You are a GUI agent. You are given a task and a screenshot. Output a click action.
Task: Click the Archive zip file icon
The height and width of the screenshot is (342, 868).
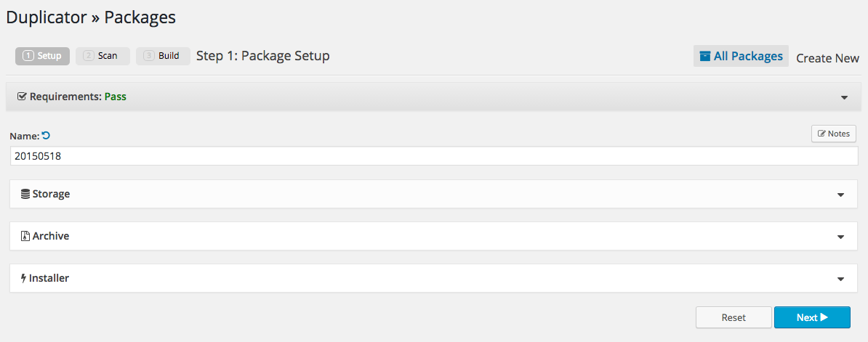pyautogui.click(x=25, y=236)
